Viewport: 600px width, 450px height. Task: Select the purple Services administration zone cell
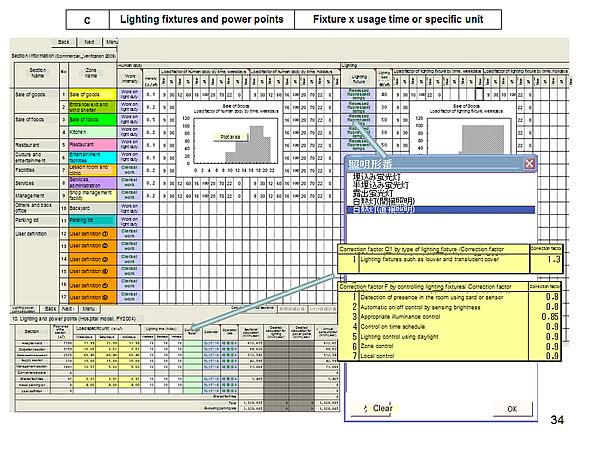tap(92, 183)
